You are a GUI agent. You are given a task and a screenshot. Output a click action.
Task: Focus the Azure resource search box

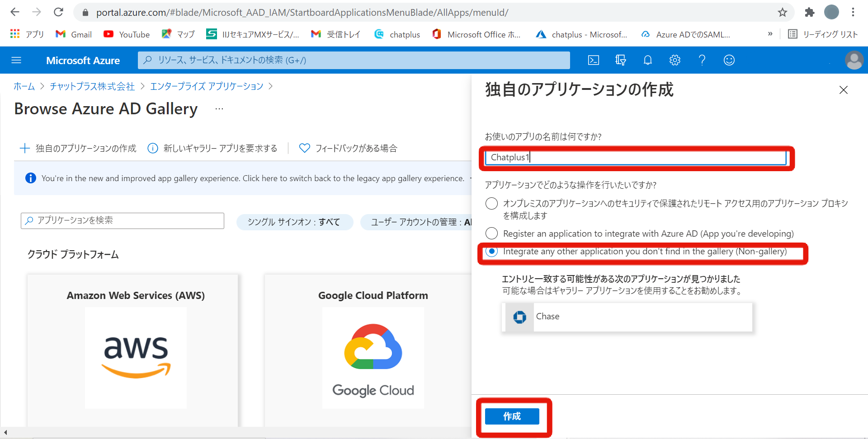click(354, 60)
